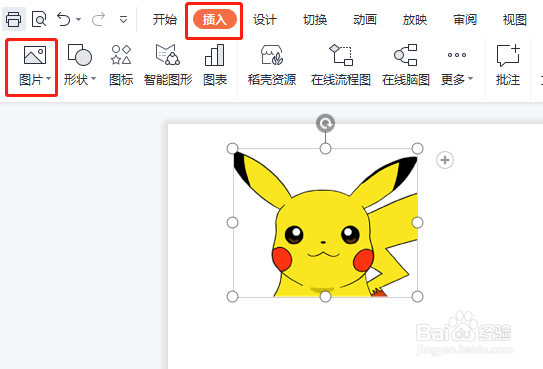
Task: Select the 插入 ribbon tab
Action: click(x=215, y=20)
